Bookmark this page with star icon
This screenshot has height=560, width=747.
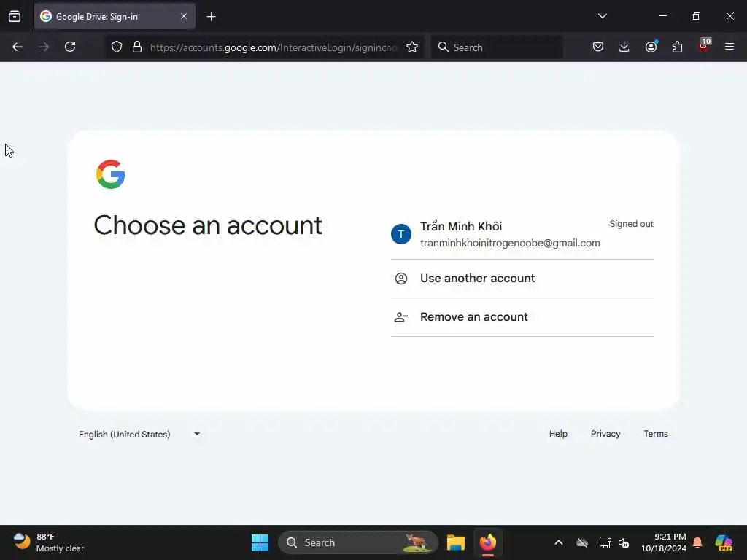click(412, 47)
